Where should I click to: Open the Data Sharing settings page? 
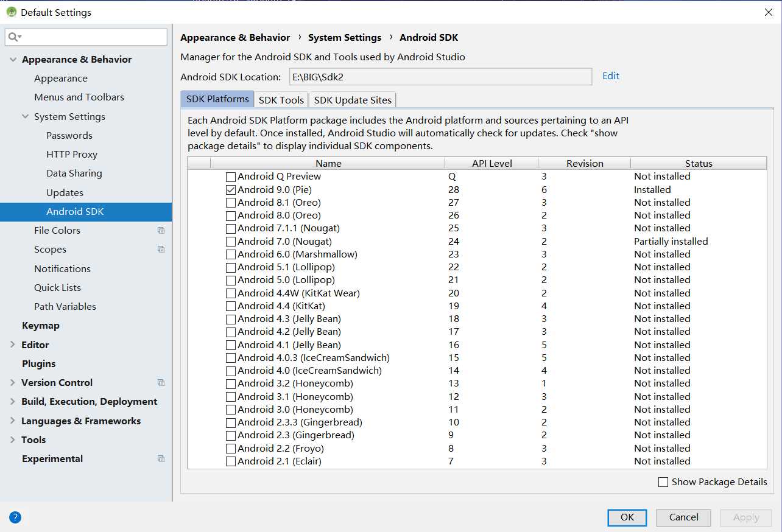74,173
